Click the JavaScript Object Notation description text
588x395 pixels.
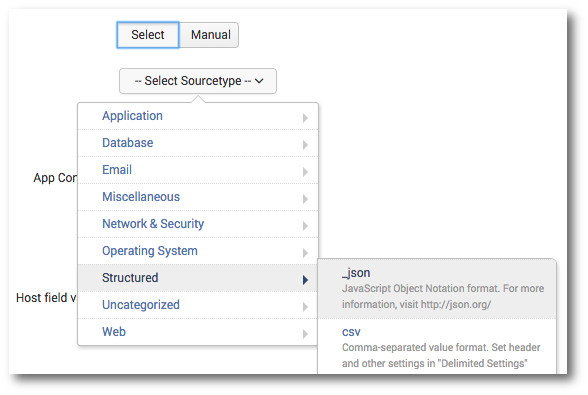pos(443,296)
